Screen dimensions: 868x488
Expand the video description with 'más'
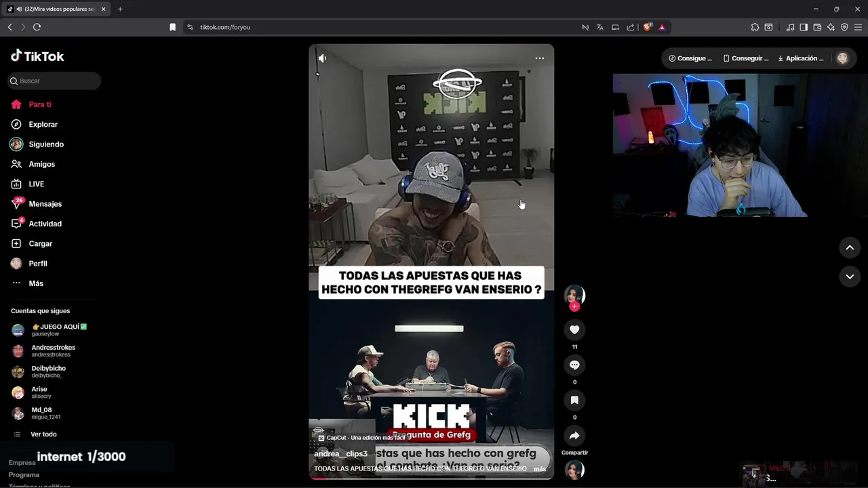540,469
